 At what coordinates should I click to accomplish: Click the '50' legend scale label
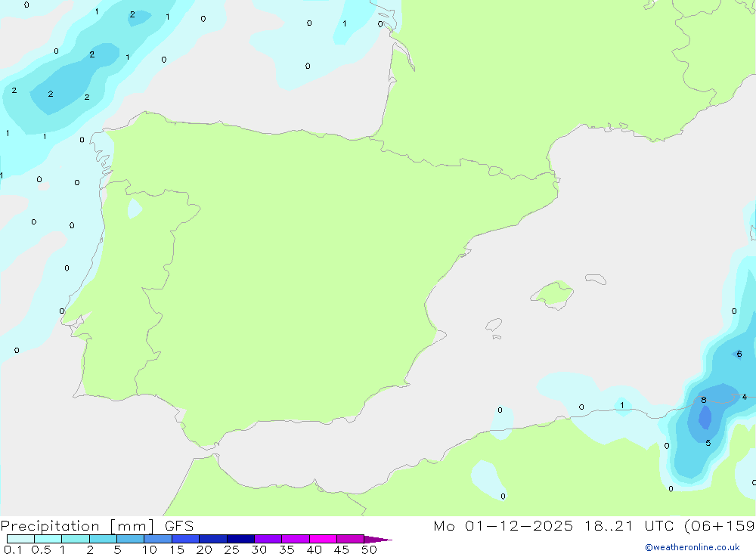(x=369, y=549)
